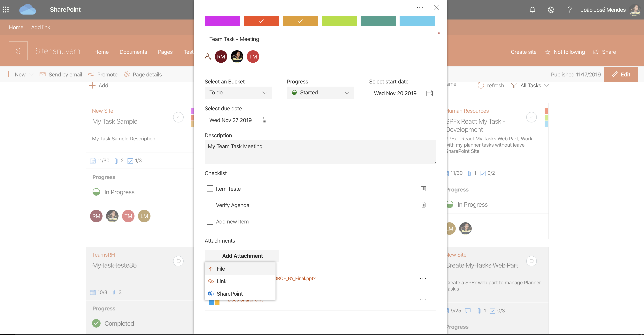Click the Add Attachment plus icon

tap(216, 255)
